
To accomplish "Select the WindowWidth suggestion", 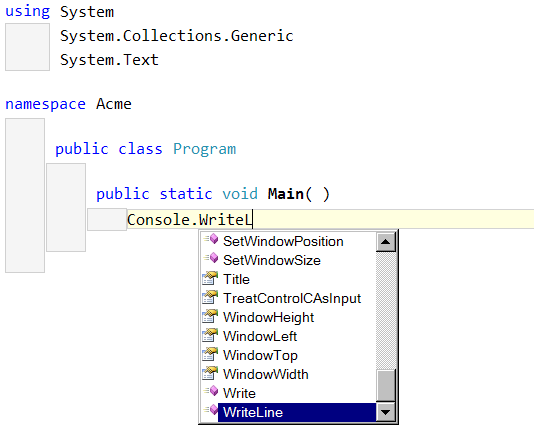I will [x=288, y=374].
